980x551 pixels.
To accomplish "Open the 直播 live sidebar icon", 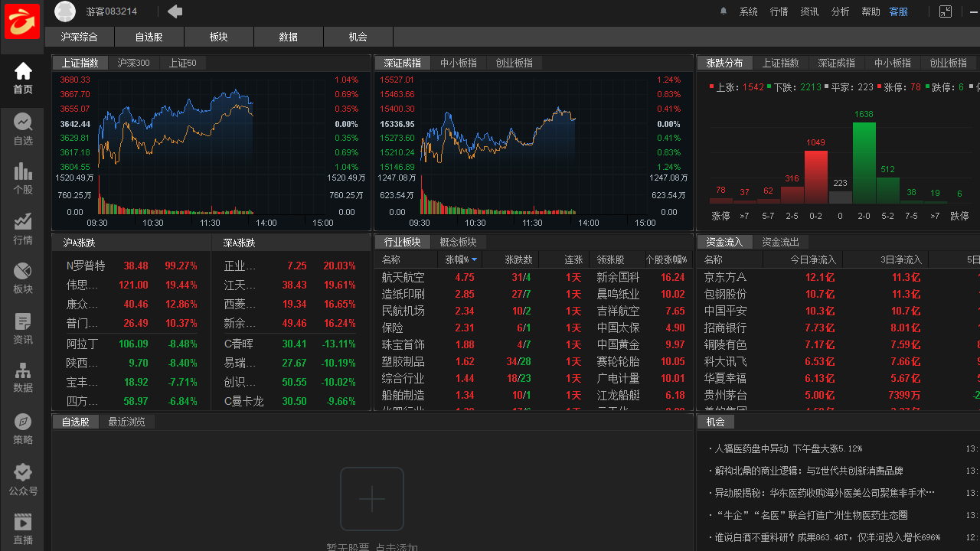I will 23,529.
